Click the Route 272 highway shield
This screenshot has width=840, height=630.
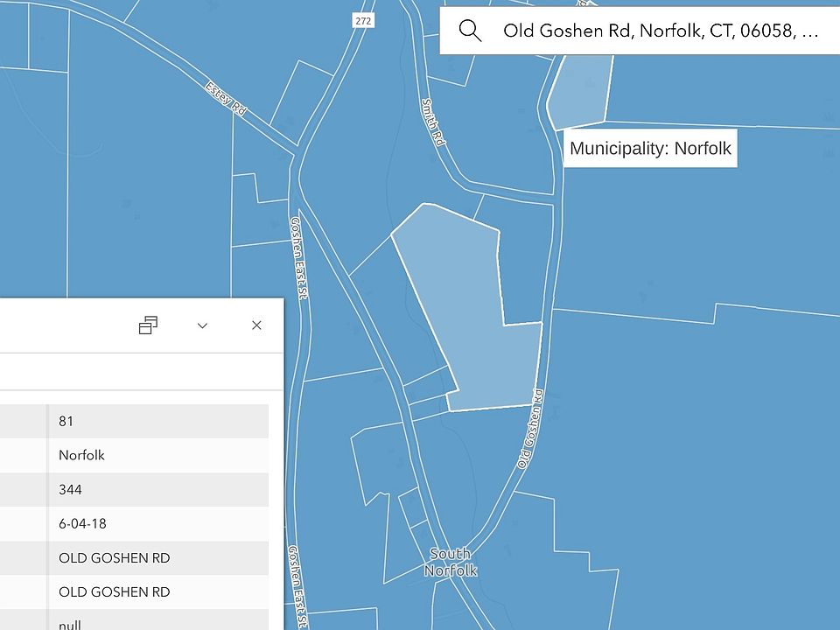tap(363, 20)
